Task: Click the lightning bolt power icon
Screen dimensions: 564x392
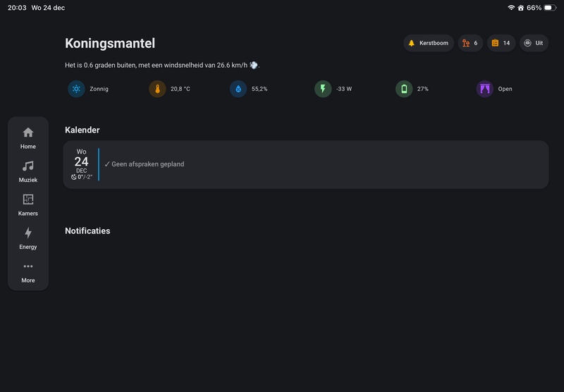Action: [323, 89]
